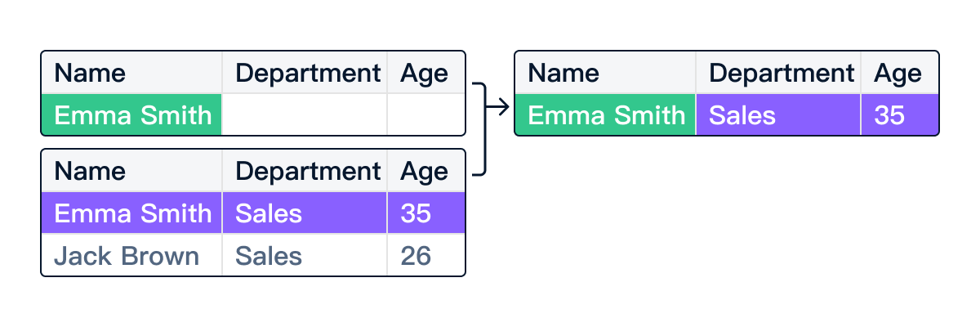This screenshot has width=980, height=327.
Task: Click empty Department cell in first table
Action: 305,114
